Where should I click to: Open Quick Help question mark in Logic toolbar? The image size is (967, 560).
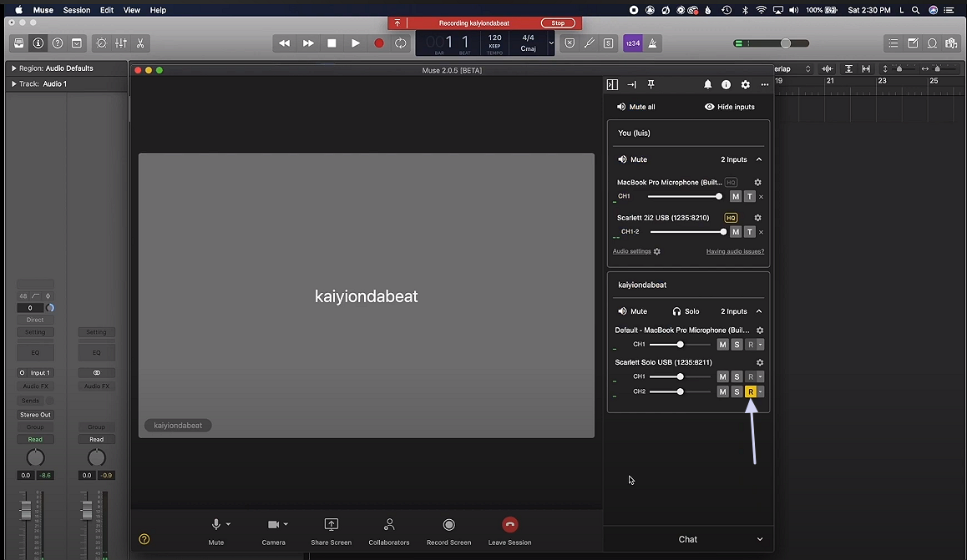58,43
